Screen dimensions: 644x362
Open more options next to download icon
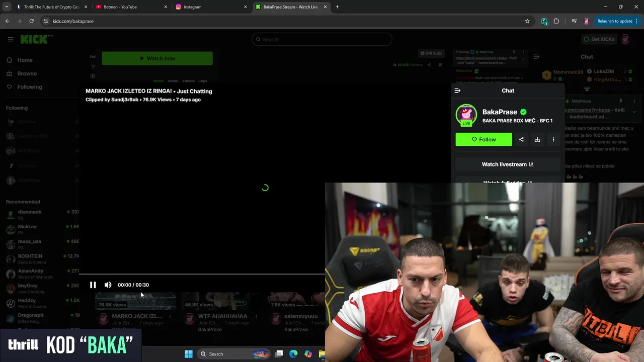[553, 139]
